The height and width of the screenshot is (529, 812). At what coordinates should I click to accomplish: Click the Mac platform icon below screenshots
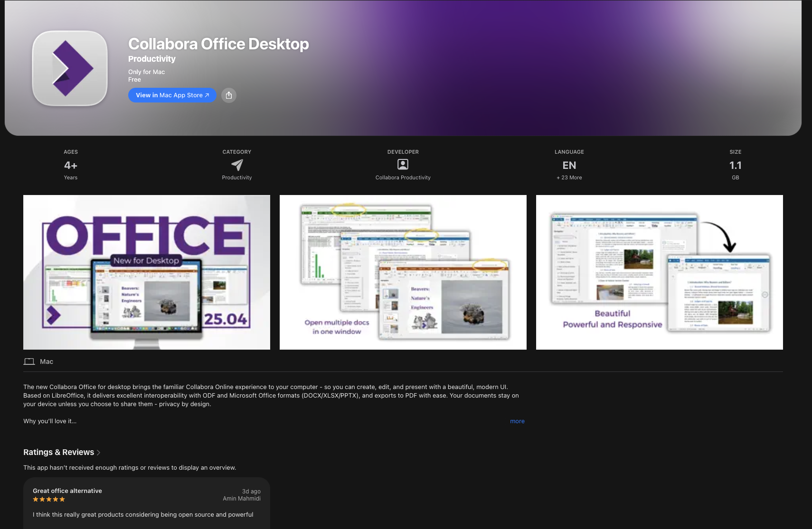[29, 361]
